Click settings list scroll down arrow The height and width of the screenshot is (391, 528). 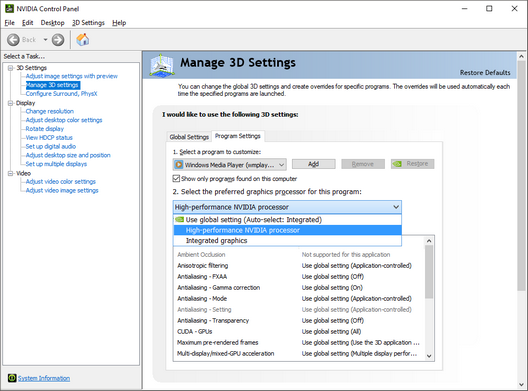point(429,356)
